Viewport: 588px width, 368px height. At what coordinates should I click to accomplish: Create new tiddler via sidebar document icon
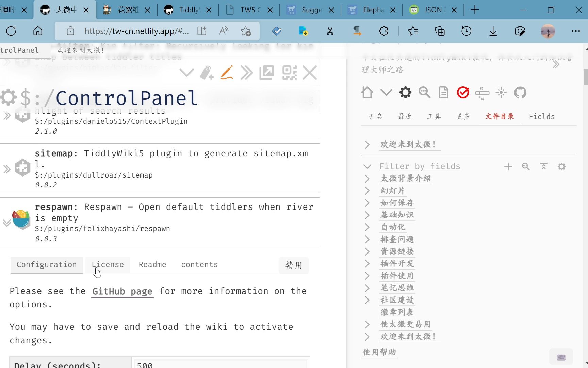click(444, 92)
